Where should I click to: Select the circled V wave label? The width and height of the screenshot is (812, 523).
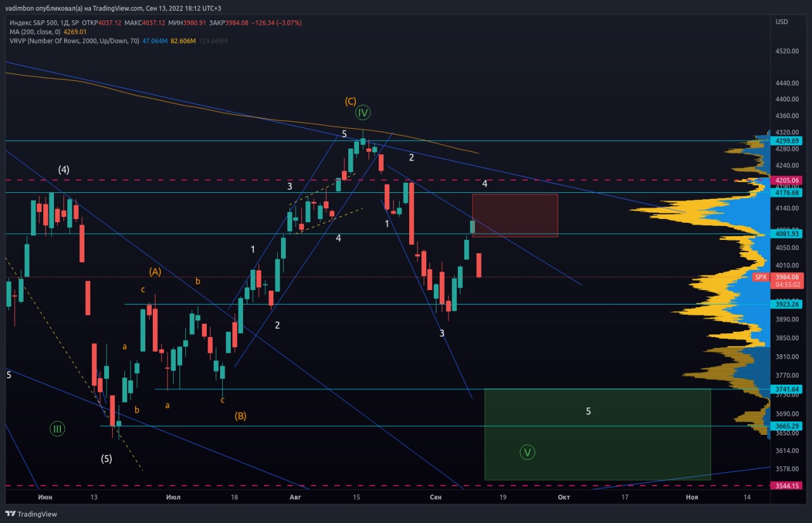(527, 453)
